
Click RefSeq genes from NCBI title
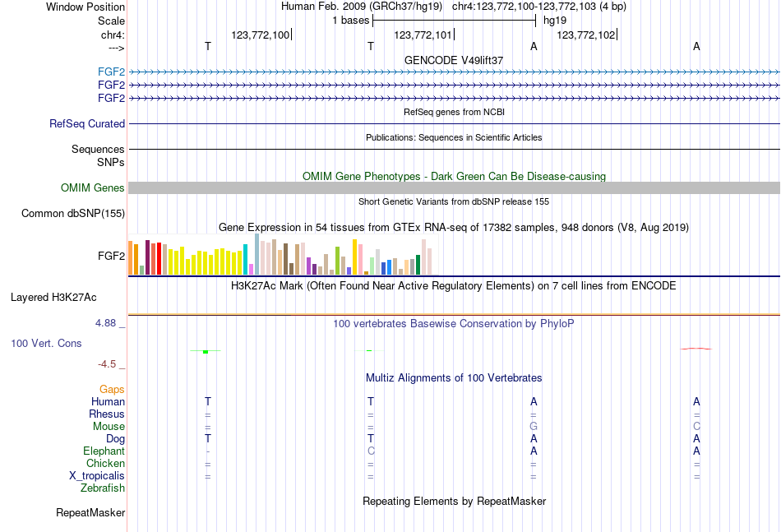pyautogui.click(x=454, y=112)
